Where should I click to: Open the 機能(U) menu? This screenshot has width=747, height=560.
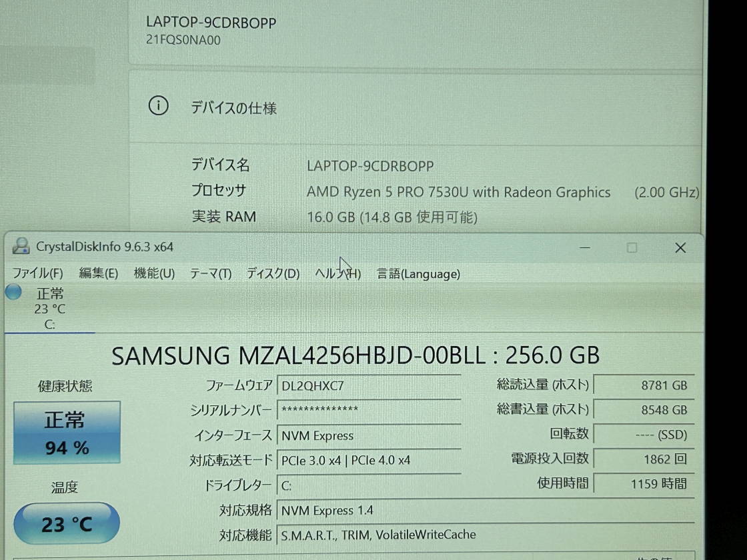point(154,273)
